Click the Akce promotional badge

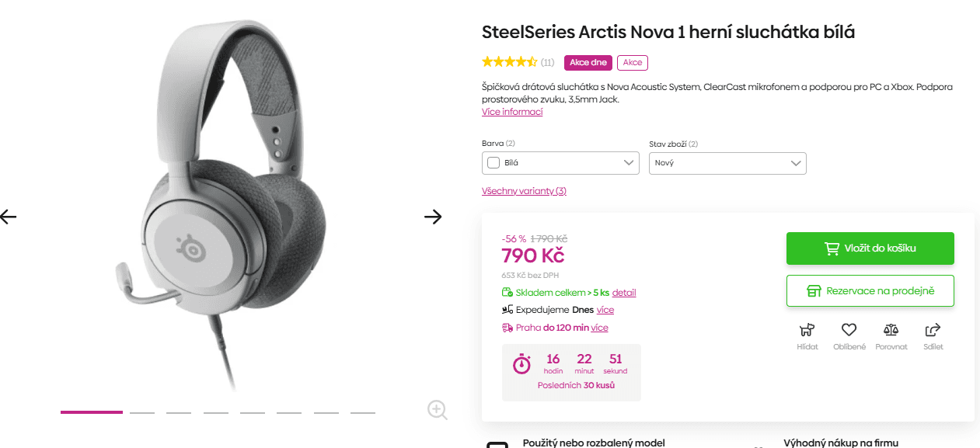(632, 62)
